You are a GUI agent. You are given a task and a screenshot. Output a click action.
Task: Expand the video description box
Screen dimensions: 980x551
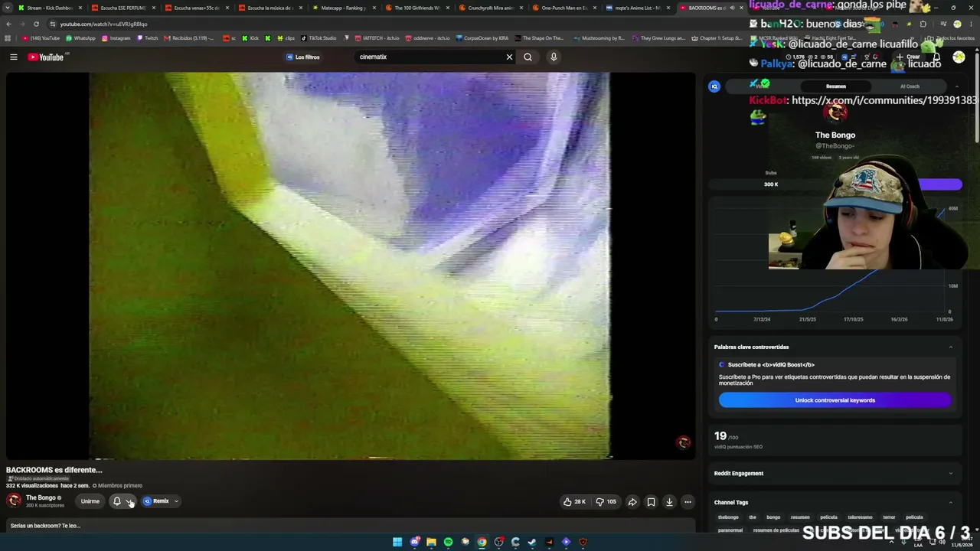[x=351, y=526]
